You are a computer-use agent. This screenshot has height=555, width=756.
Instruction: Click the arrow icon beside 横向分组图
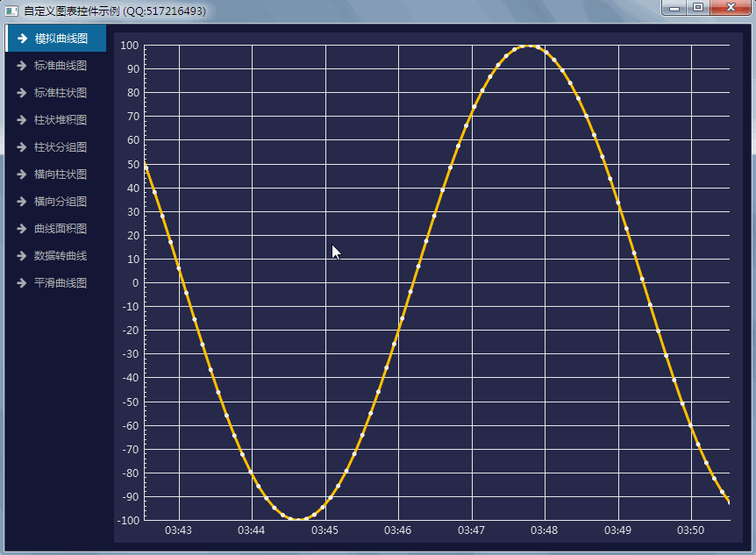pyautogui.click(x=22, y=201)
